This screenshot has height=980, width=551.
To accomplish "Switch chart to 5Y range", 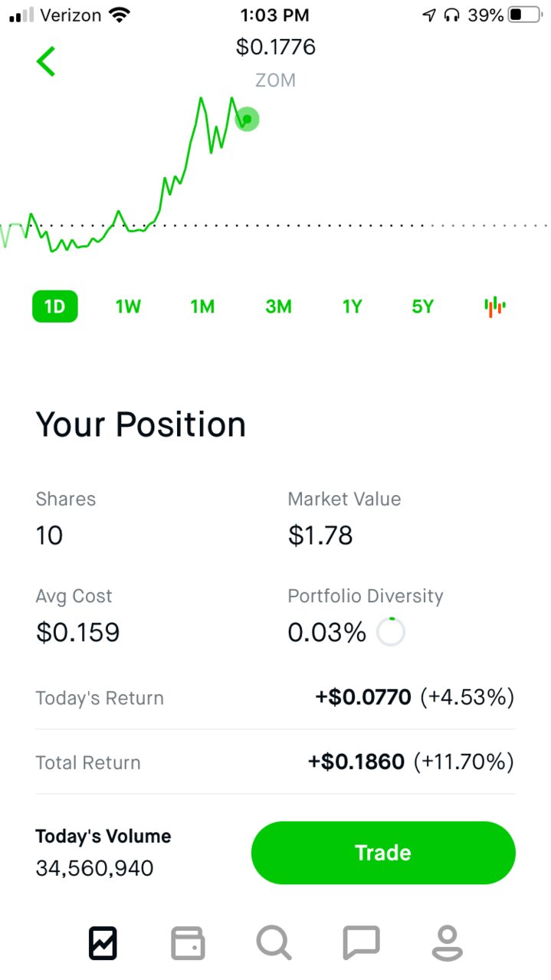I will (422, 306).
